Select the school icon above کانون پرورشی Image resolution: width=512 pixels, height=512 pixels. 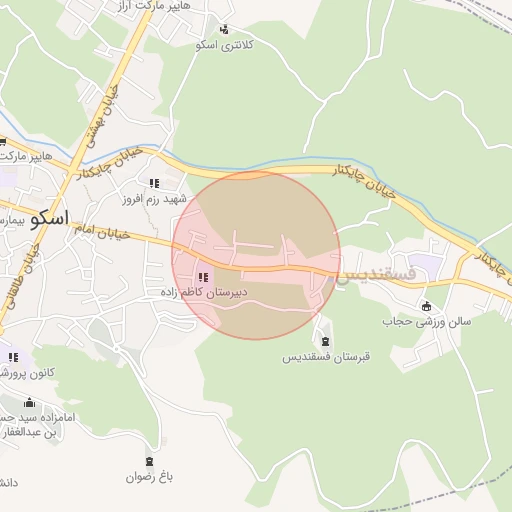[x=14, y=357]
